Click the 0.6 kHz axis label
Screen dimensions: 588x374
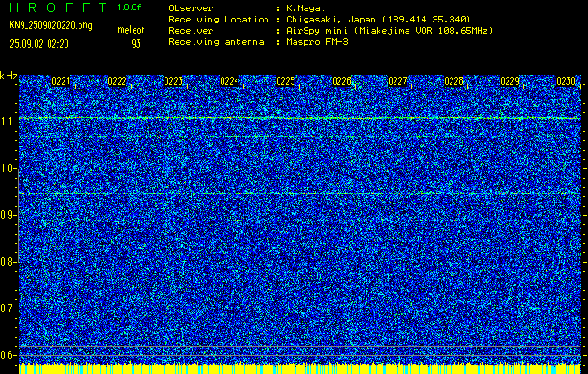click(7, 355)
